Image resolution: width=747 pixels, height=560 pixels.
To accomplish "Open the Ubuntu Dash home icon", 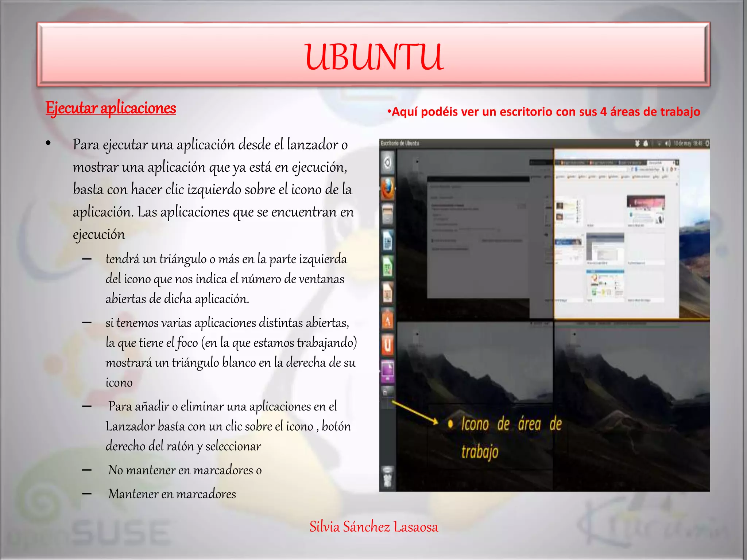I will (x=388, y=162).
